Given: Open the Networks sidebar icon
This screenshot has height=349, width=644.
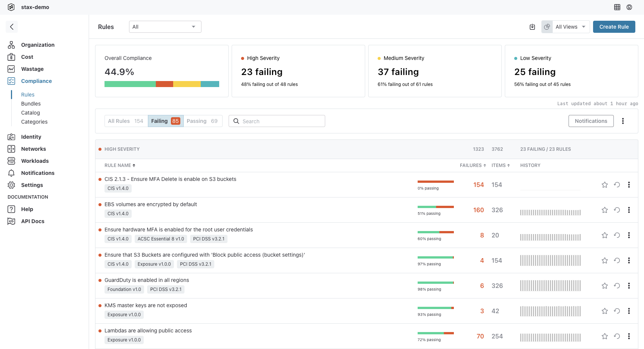Looking at the screenshot, I should (11, 149).
